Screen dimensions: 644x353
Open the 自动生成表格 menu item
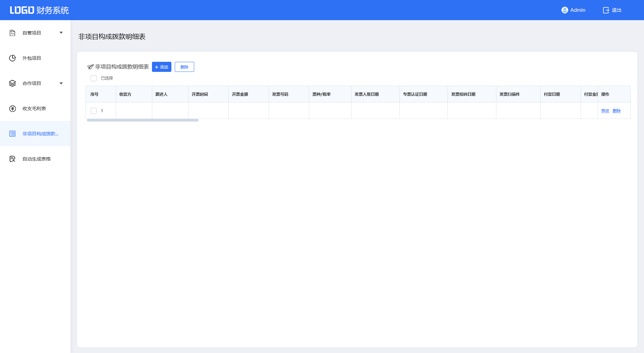pyautogui.click(x=37, y=159)
